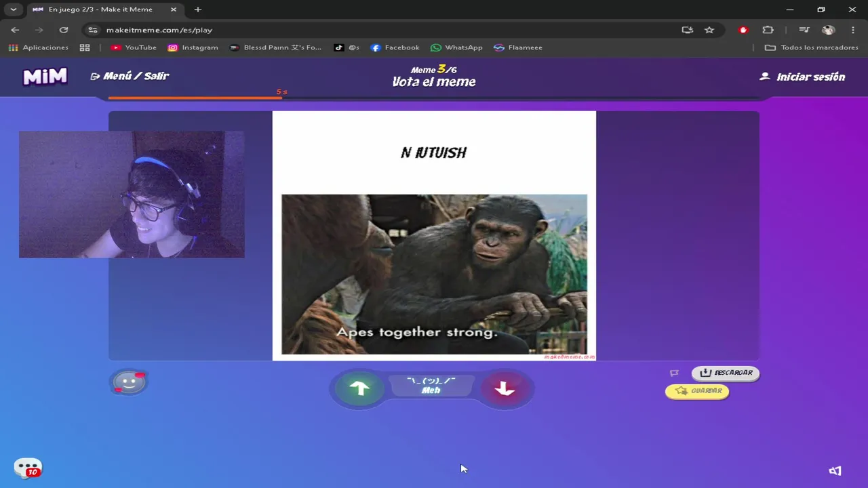Click the yellow Guardar button
The width and height of the screenshot is (868, 488).
(697, 391)
